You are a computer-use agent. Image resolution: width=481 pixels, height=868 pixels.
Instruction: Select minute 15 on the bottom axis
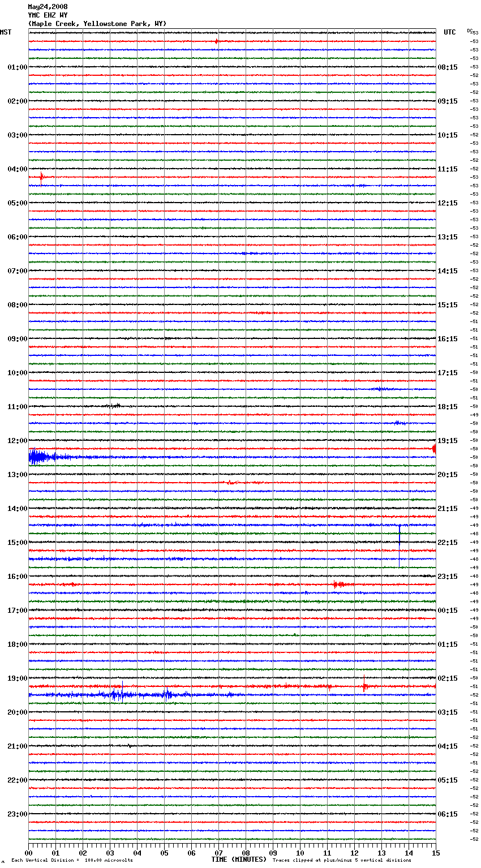(x=436, y=853)
